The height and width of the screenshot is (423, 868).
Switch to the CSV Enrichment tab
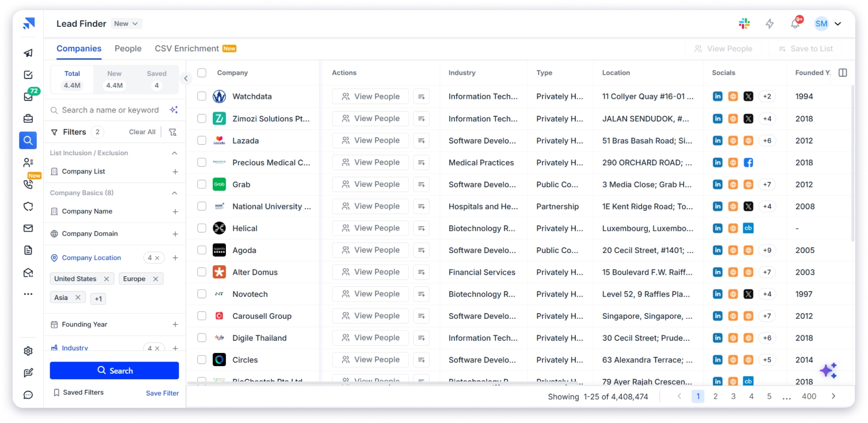tap(195, 48)
